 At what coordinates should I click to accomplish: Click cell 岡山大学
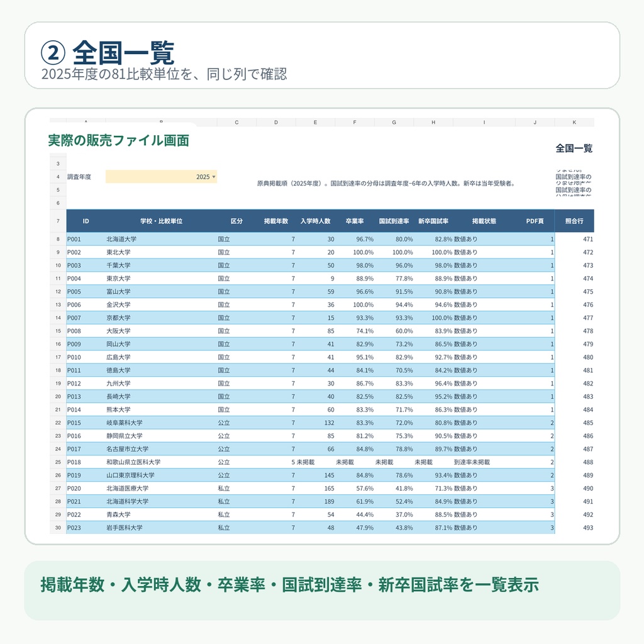[162, 344]
